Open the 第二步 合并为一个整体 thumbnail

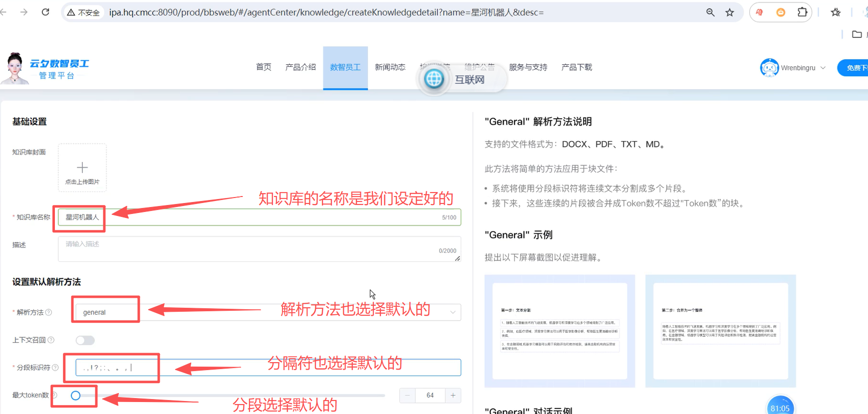(x=720, y=331)
